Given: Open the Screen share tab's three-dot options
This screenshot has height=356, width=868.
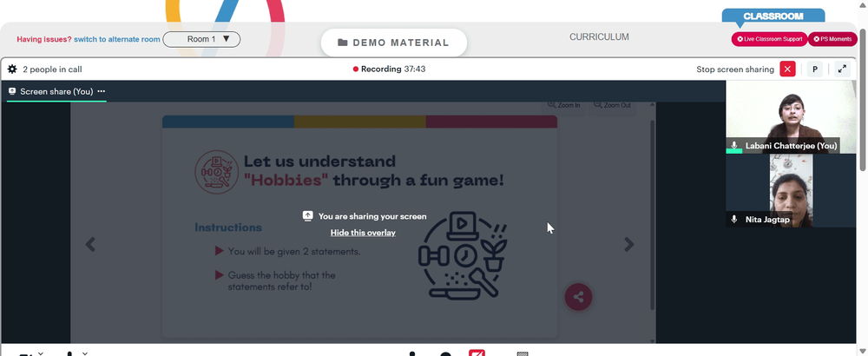Looking at the screenshot, I should click(x=101, y=91).
